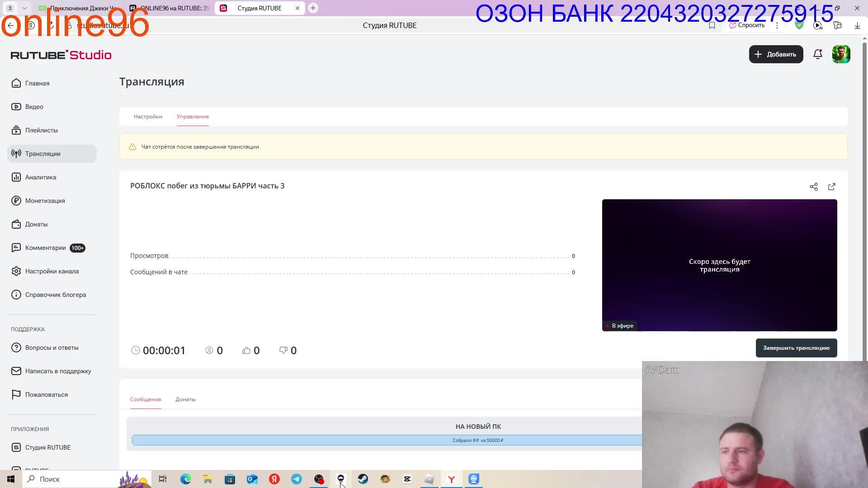Open Telegram from the taskbar
Image resolution: width=868 pixels, height=488 pixels.
(x=297, y=479)
